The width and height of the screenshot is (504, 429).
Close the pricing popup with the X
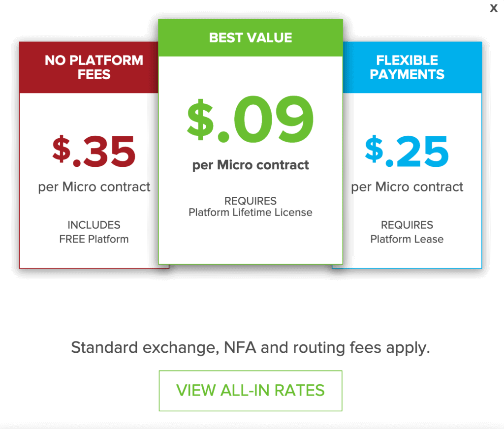click(x=493, y=8)
